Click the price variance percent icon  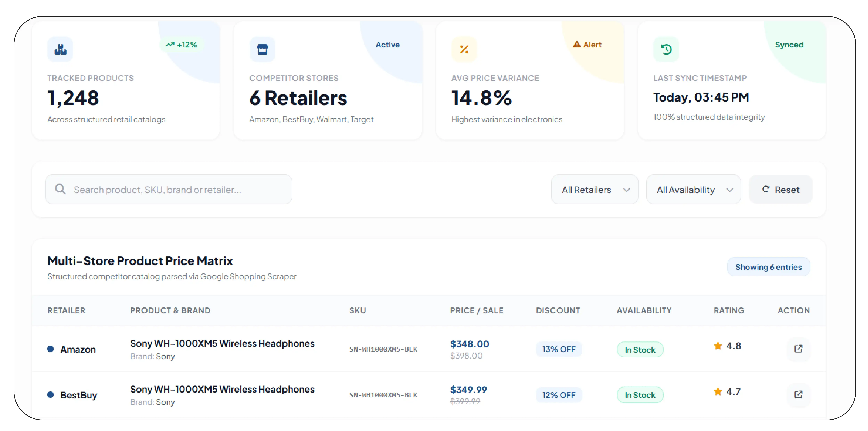(464, 49)
